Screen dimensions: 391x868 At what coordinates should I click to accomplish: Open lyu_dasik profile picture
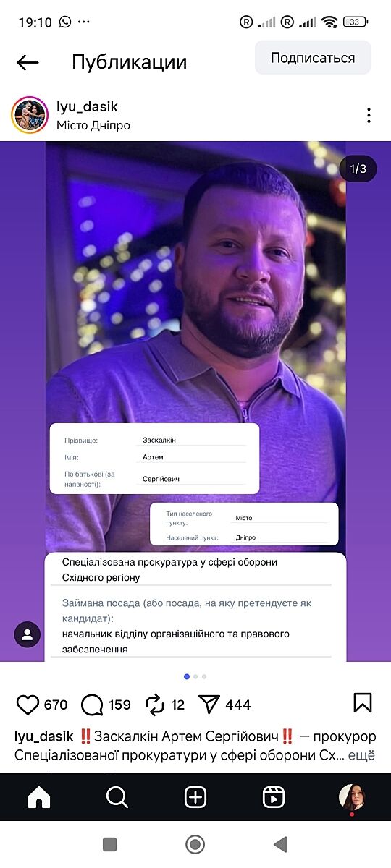pos(29,115)
